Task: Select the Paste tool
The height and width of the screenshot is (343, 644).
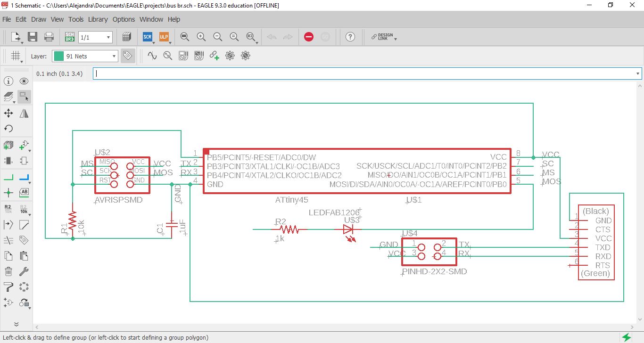Action: [x=24, y=256]
